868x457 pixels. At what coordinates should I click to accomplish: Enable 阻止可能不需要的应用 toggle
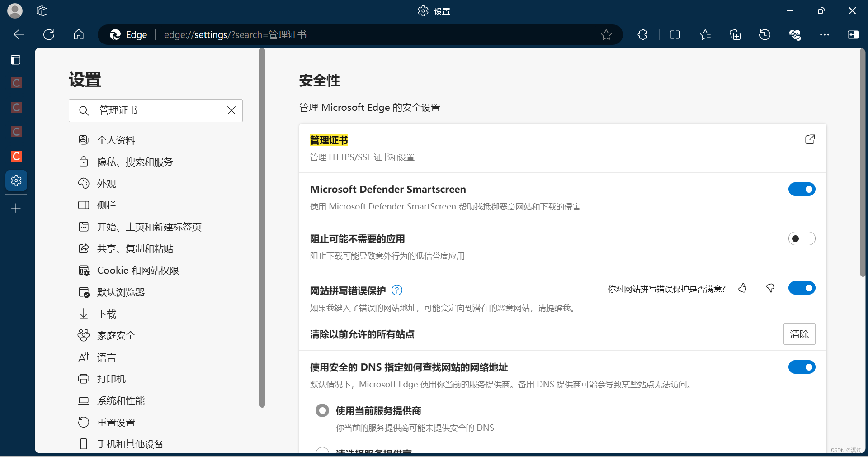tap(802, 238)
